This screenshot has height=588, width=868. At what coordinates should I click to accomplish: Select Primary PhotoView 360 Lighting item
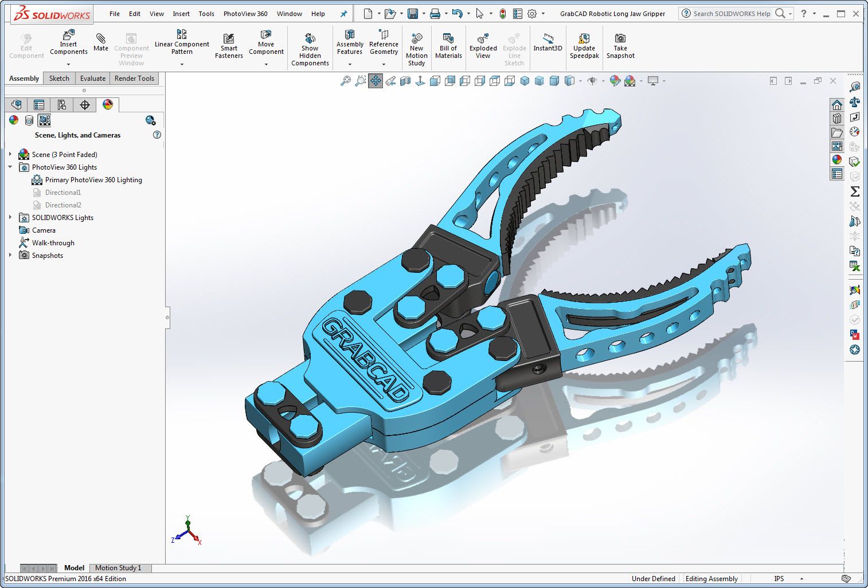tap(87, 180)
